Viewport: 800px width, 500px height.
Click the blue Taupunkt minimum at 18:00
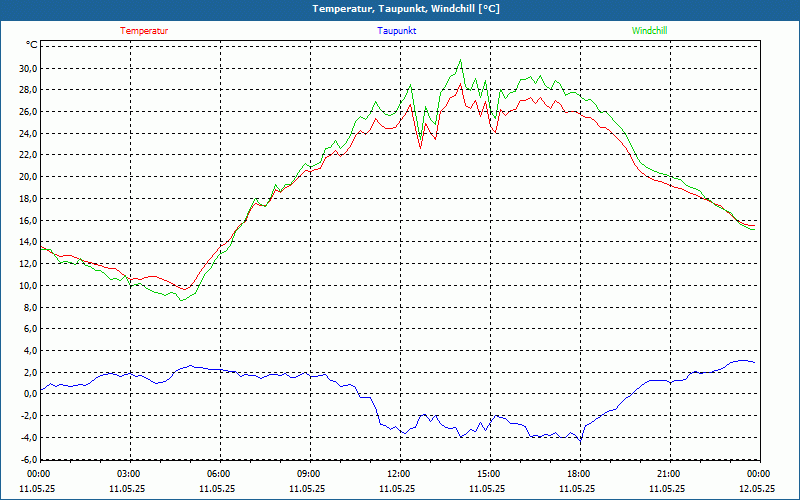tap(581, 441)
